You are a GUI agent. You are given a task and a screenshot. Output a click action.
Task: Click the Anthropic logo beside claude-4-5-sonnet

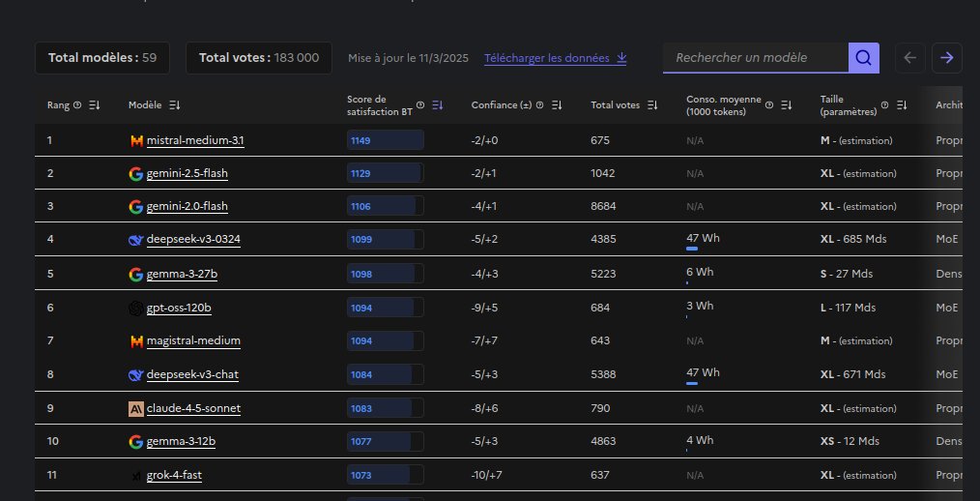(136, 408)
